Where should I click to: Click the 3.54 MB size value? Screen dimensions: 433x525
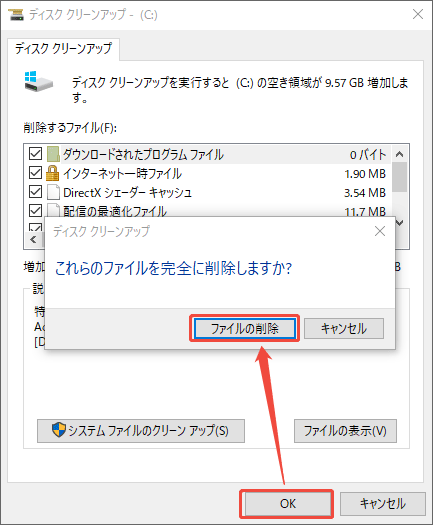coord(365,193)
